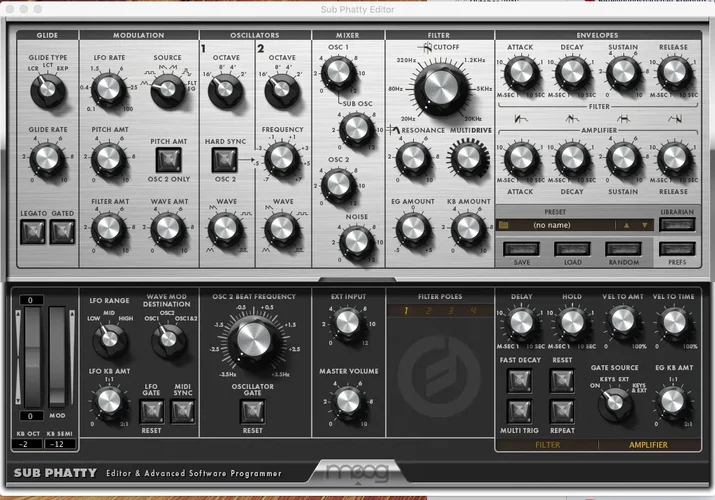Toggle the envelope Reset switch

click(562, 381)
